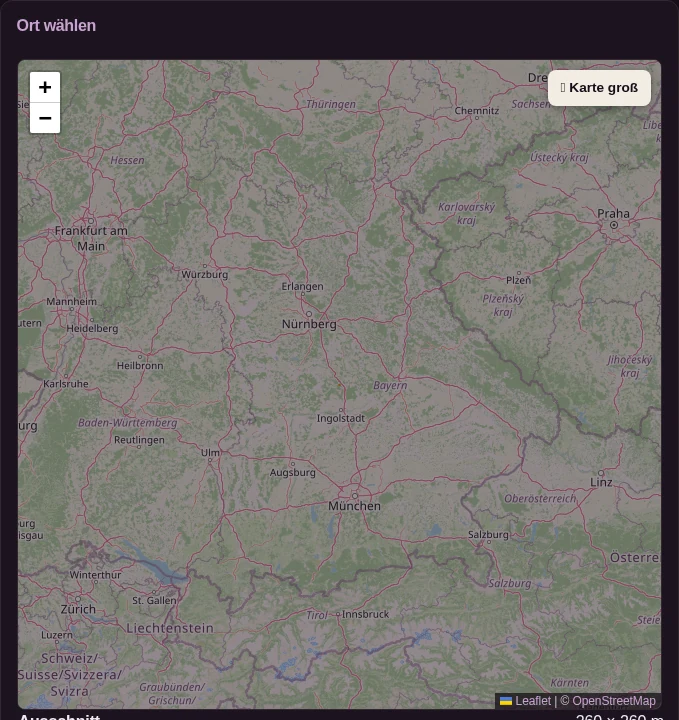
Task: Choose Mannheim on the map
Action: 71,302
